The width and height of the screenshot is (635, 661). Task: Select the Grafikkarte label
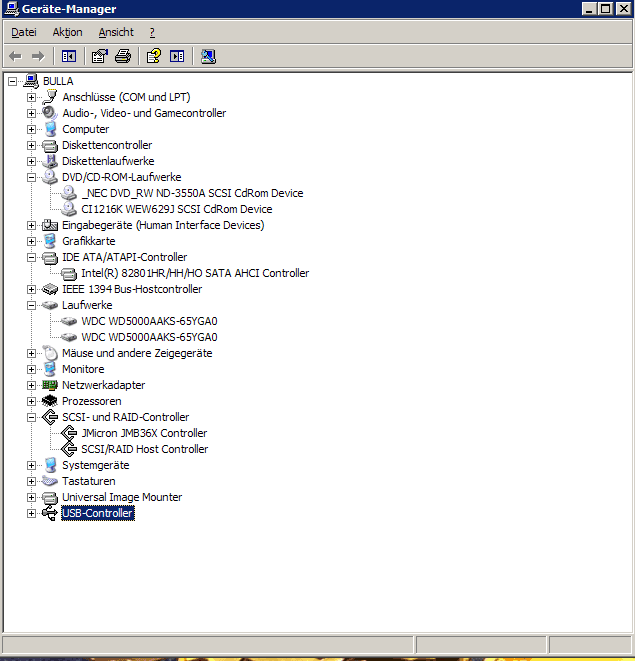89,241
